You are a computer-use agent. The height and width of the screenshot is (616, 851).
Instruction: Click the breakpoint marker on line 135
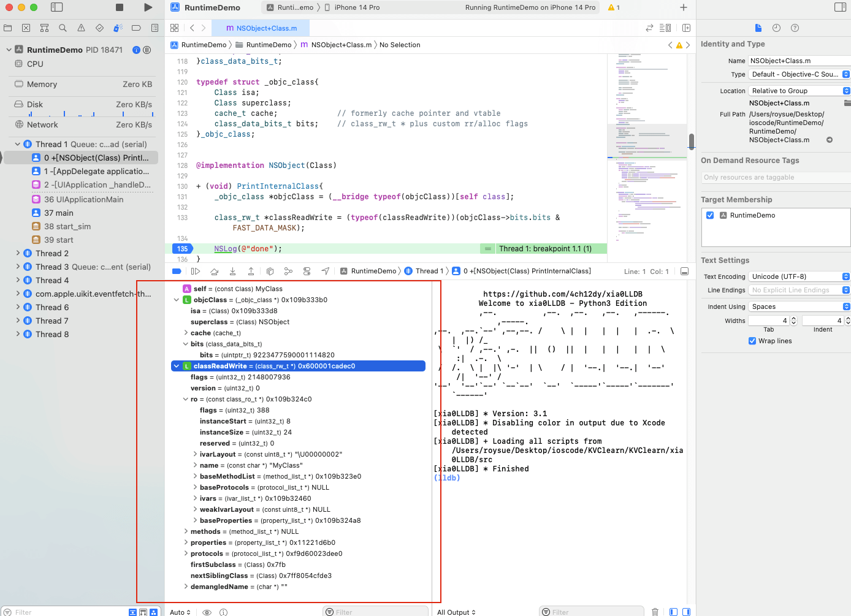[x=183, y=249]
